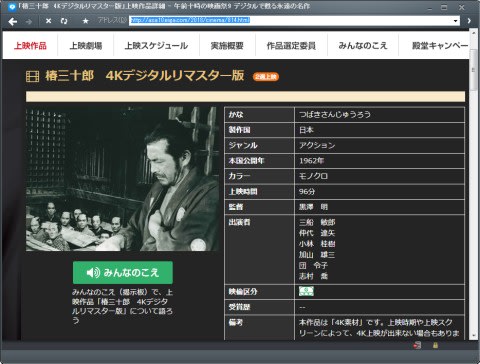Open the 上映作品 tab
This screenshot has height=364, width=480.
30,45
